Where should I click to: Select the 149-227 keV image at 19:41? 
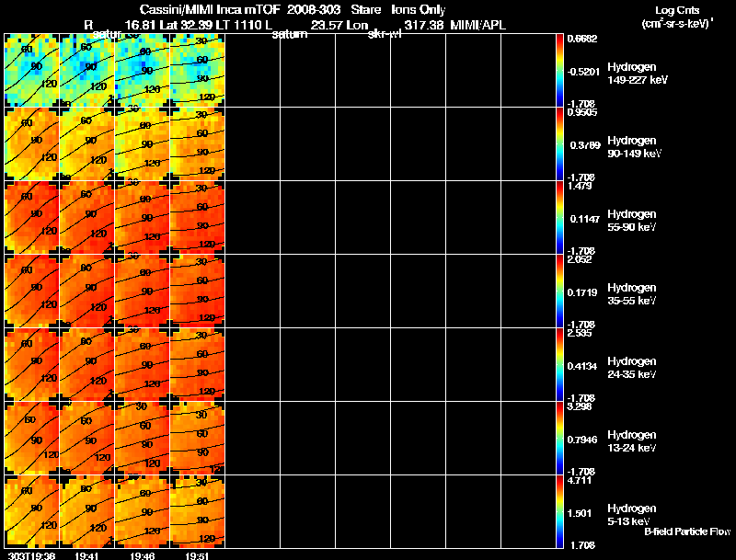[x=86, y=70]
